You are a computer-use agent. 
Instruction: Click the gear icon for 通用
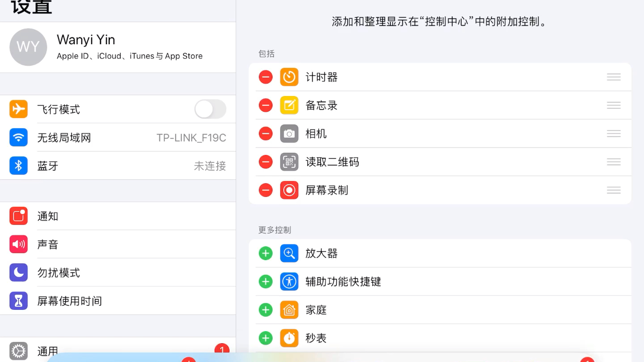click(18, 351)
